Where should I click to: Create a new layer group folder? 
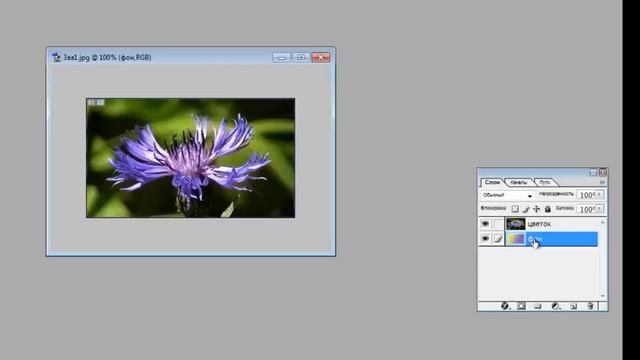tap(538, 306)
